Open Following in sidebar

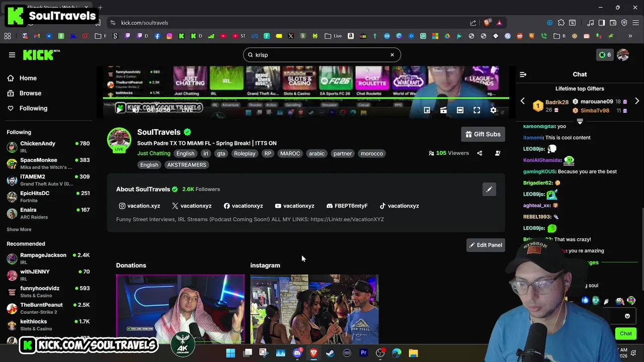click(33, 108)
